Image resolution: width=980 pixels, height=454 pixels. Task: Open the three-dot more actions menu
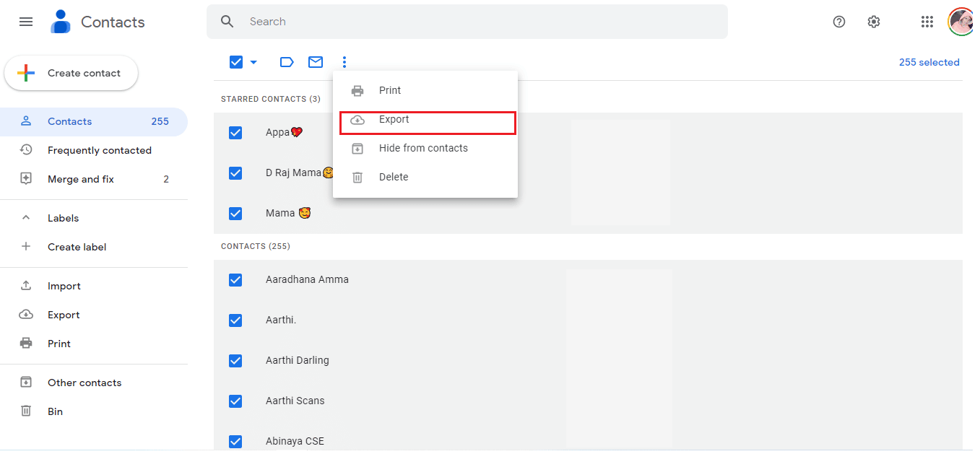pyautogui.click(x=344, y=62)
